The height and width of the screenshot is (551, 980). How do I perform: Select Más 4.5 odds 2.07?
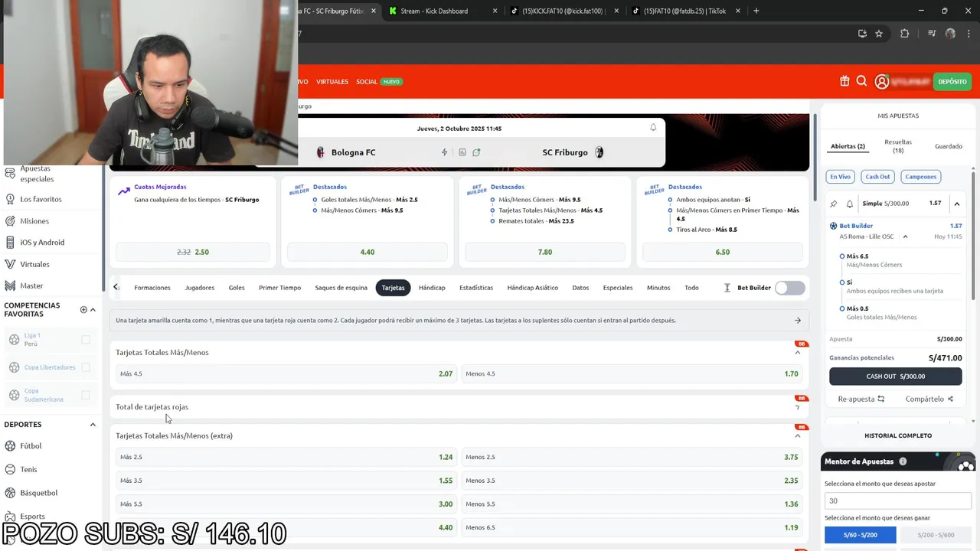click(286, 373)
